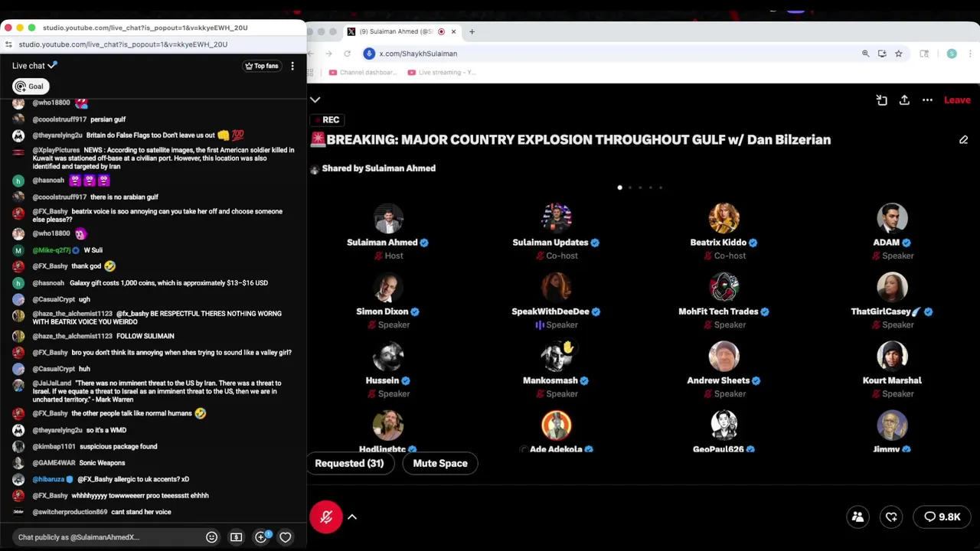Image resolution: width=980 pixels, height=551 pixels.
Task: Select Hussein speaker avatar
Action: 388,355
